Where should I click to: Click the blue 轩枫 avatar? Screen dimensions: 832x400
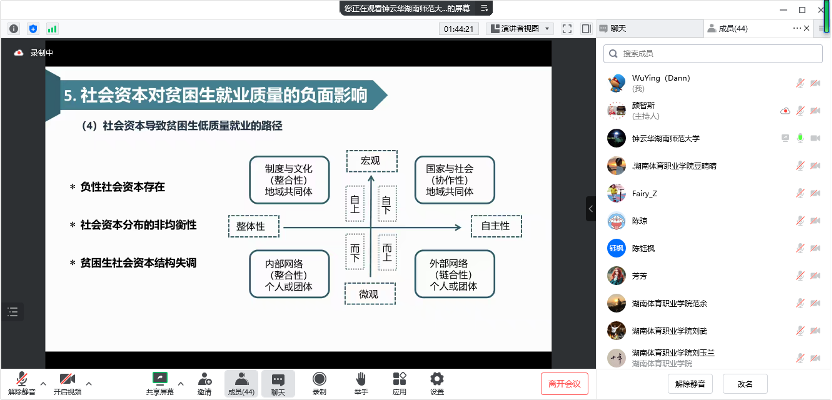[616, 248]
